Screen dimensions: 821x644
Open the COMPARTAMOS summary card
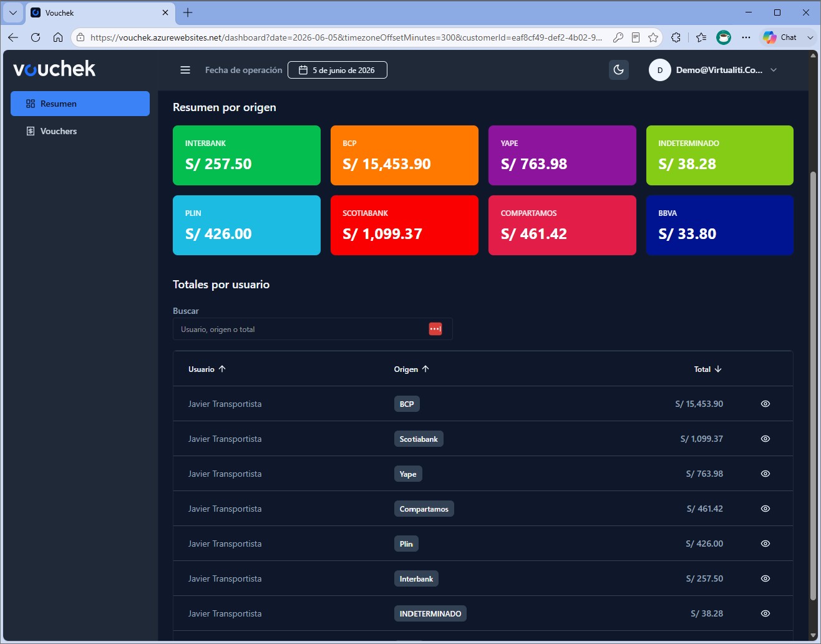(562, 225)
